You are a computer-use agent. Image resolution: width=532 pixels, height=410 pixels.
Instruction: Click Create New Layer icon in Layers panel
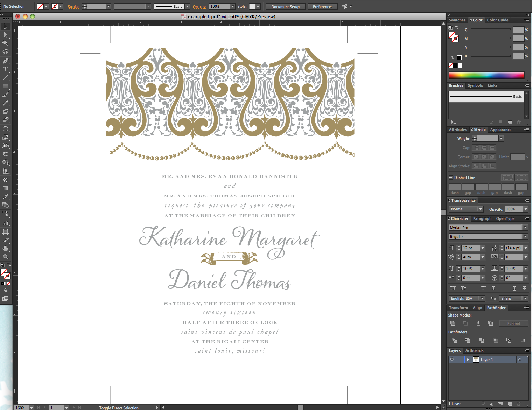[x=510, y=404]
